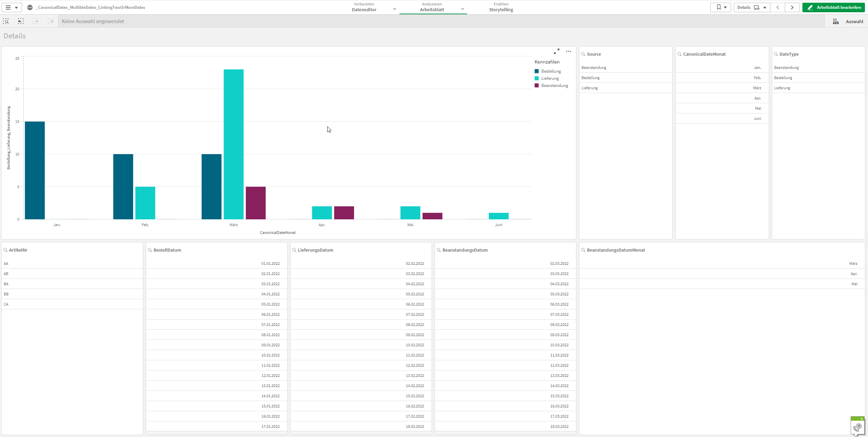Click the search icon in BeanstandungsDatum filter
Viewport: 868px width, 437px height.
point(439,250)
